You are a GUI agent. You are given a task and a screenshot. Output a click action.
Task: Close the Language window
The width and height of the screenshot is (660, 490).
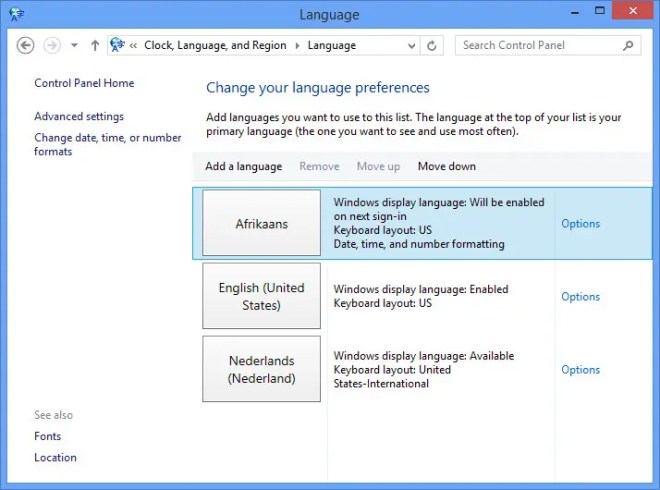point(633,11)
